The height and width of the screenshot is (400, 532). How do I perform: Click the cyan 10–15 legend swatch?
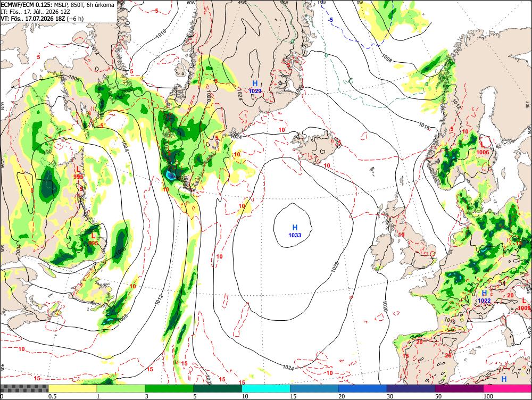point(265,388)
